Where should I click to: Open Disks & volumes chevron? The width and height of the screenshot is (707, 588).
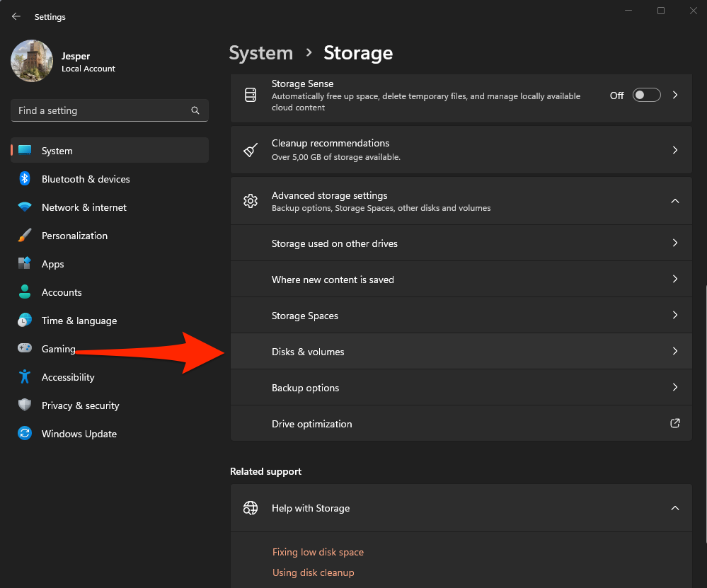(x=675, y=351)
